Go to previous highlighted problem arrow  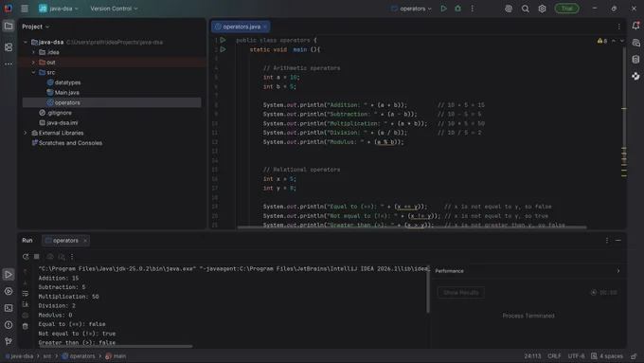pos(614,41)
